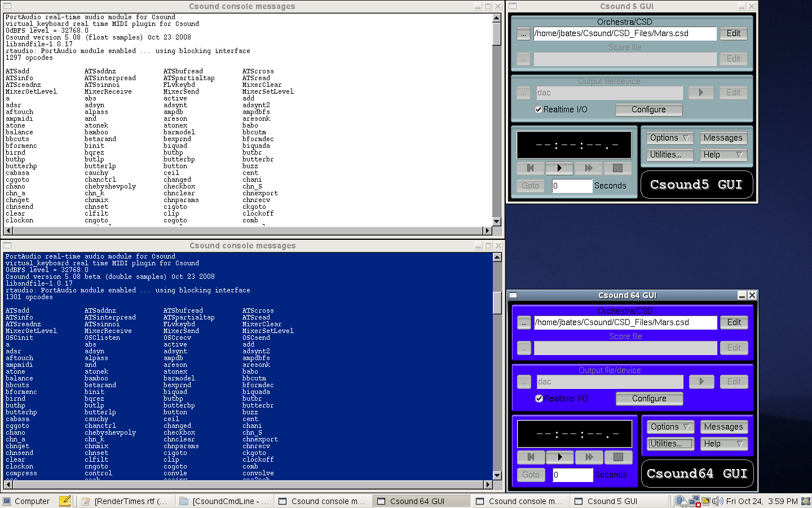
Task: Click the stop button in Csound 5 GUI
Action: [x=617, y=168]
